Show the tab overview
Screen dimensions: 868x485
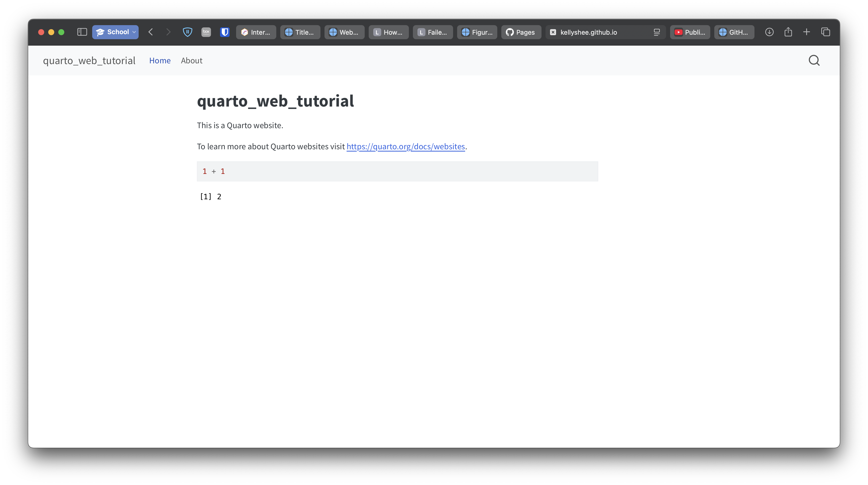point(826,32)
